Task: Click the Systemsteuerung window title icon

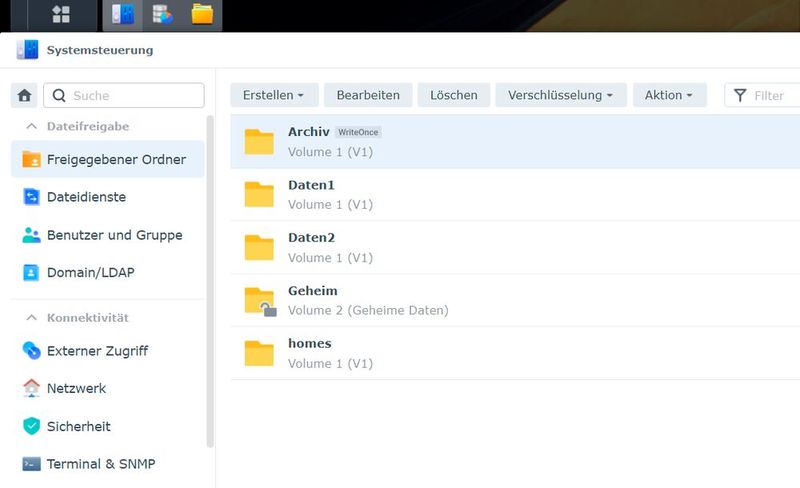Action: (x=28, y=50)
